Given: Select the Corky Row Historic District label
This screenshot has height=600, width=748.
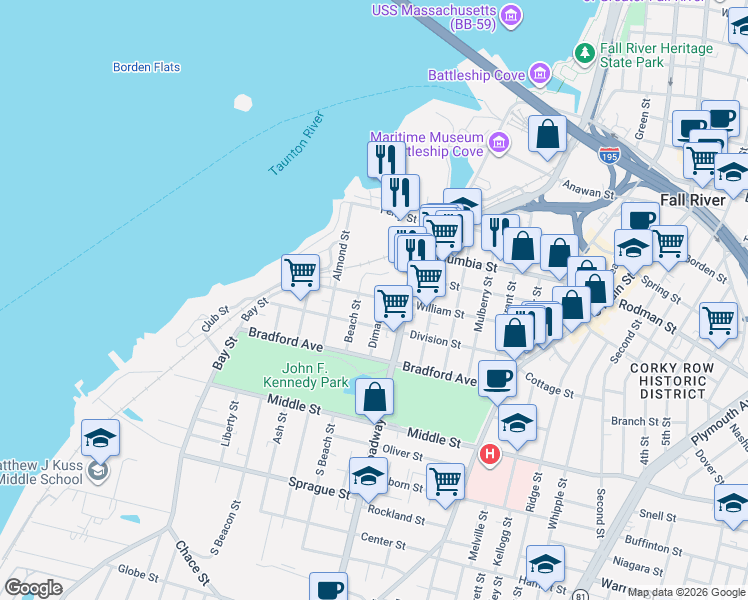Looking at the screenshot, I should point(672,381).
